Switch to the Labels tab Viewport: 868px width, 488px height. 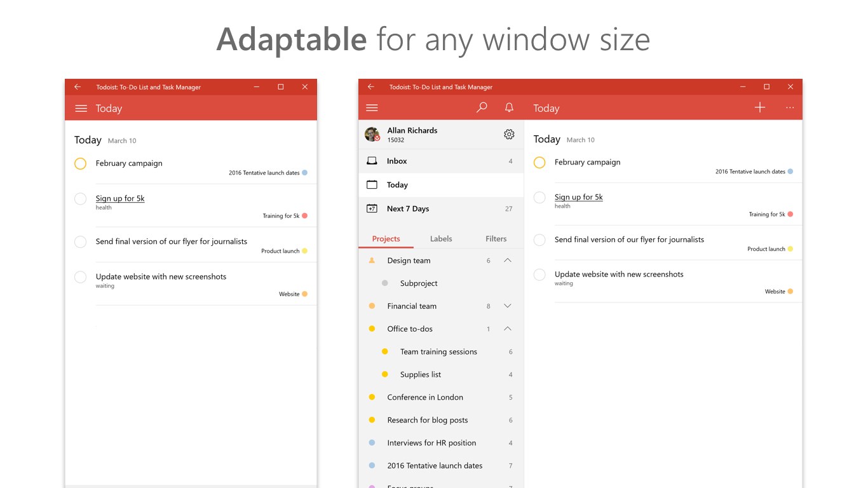(x=441, y=239)
